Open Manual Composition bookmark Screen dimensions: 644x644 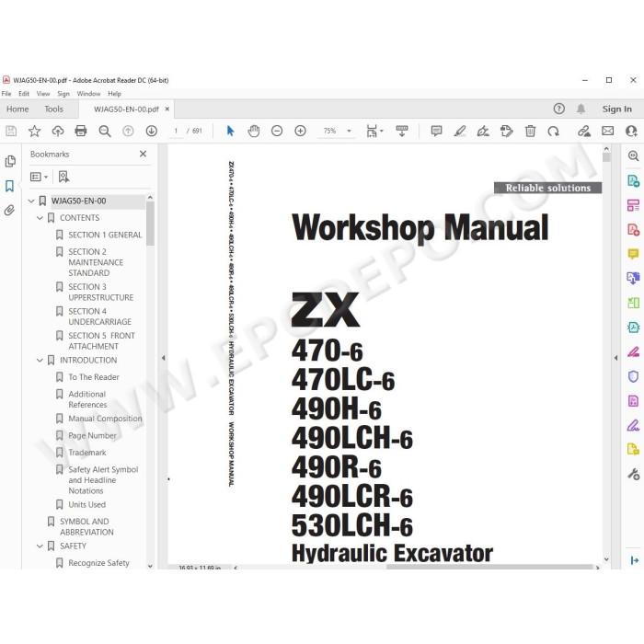click(105, 419)
